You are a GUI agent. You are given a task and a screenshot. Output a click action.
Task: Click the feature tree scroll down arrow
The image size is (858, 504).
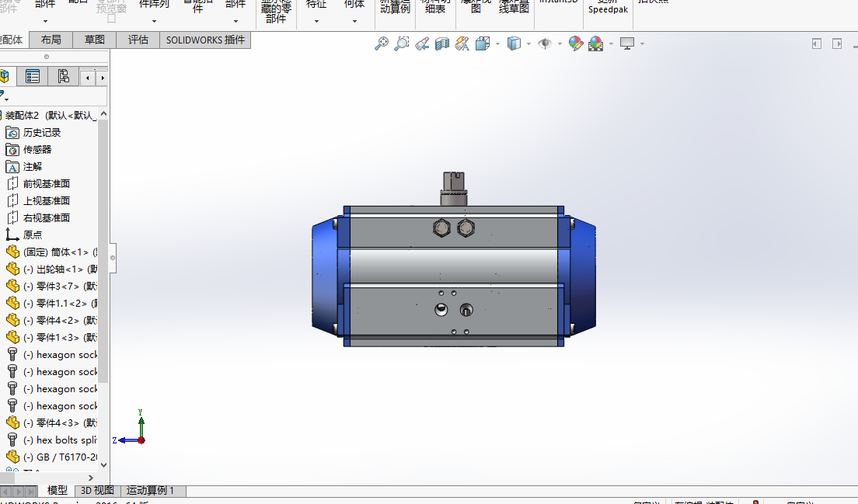click(x=103, y=464)
